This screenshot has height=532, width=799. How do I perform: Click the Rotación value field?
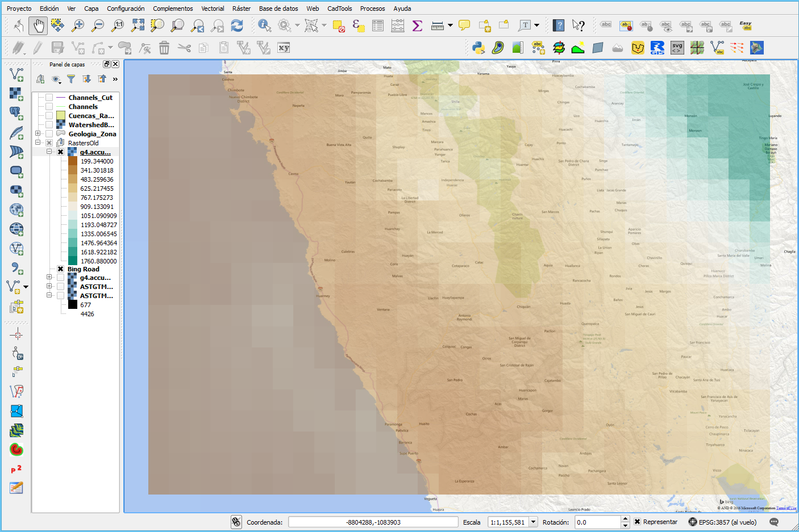597,522
